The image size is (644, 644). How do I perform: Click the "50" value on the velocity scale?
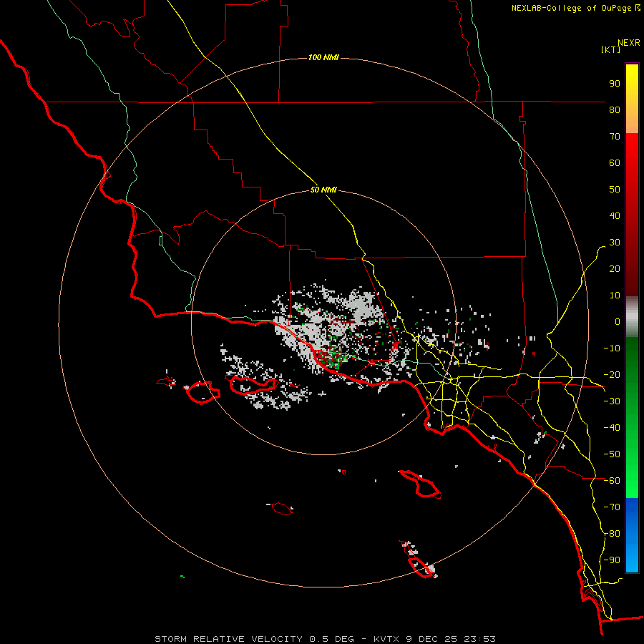(615, 190)
